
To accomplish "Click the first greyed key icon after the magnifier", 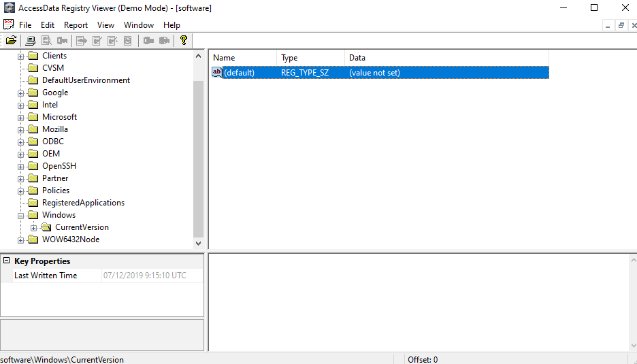I will pyautogui.click(x=62, y=41).
